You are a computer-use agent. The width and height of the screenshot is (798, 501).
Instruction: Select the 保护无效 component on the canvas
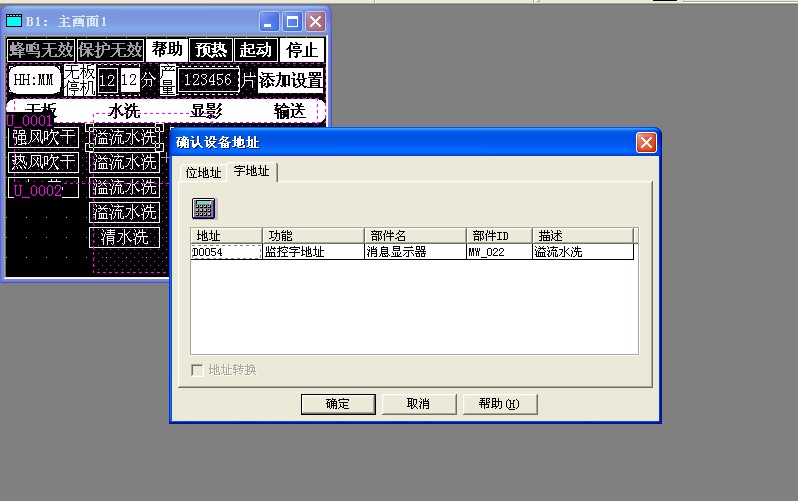(110, 50)
